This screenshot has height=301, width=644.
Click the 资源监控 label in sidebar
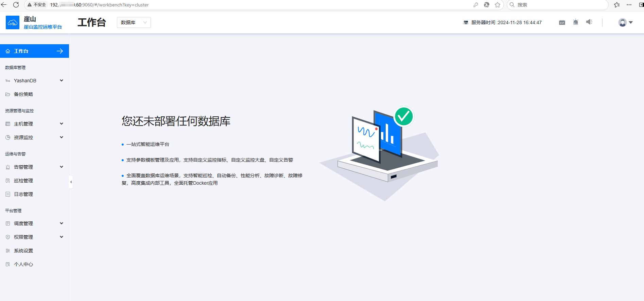point(23,137)
